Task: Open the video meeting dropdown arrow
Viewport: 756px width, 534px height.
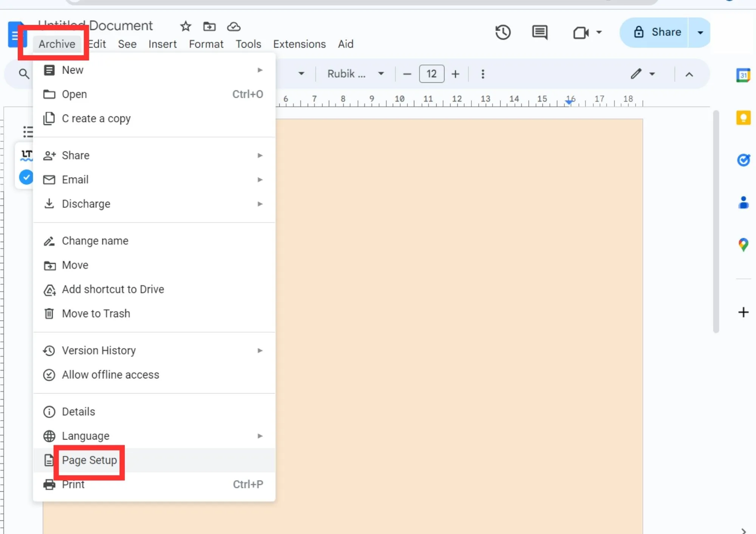Action: pyautogui.click(x=599, y=32)
